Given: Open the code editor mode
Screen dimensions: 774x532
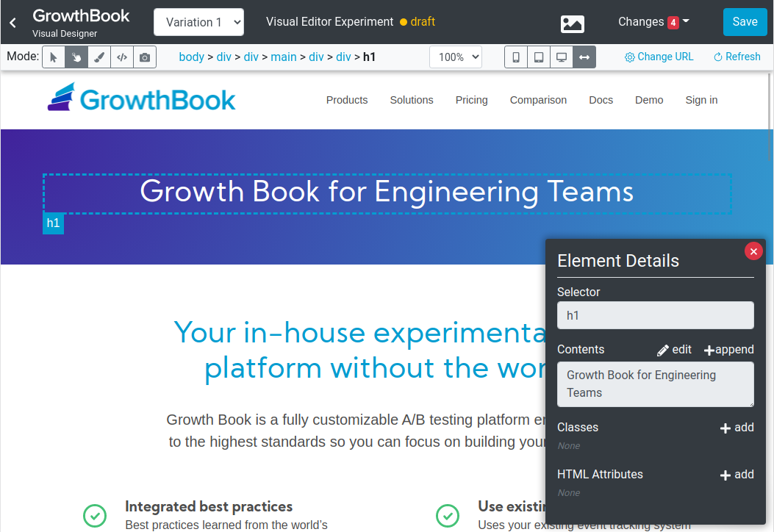Looking at the screenshot, I should 122,57.
